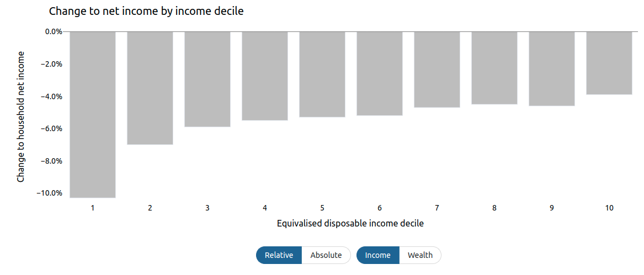The height and width of the screenshot is (275, 644).
Task: Toggle the chart to Wealth deciles
Action: (x=420, y=255)
